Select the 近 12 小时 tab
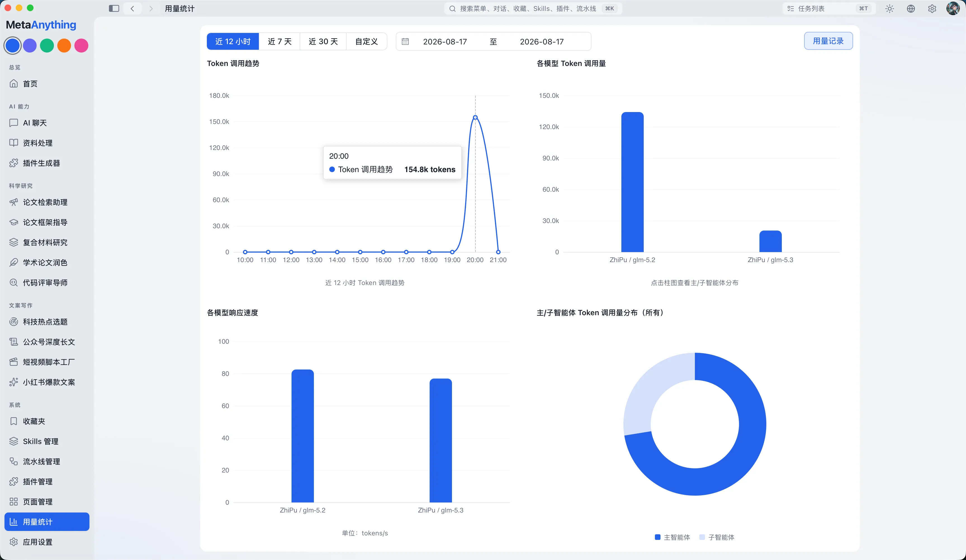The width and height of the screenshot is (966, 560). pos(233,41)
